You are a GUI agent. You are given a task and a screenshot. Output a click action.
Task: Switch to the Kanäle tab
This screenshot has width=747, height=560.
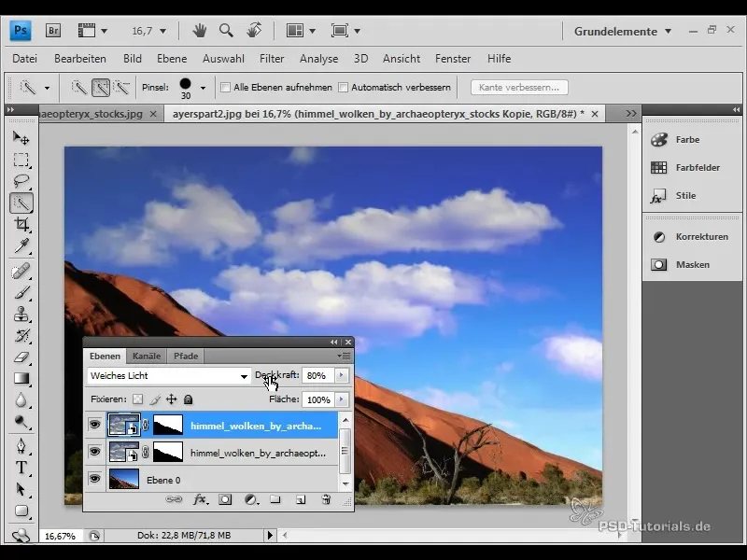point(147,357)
